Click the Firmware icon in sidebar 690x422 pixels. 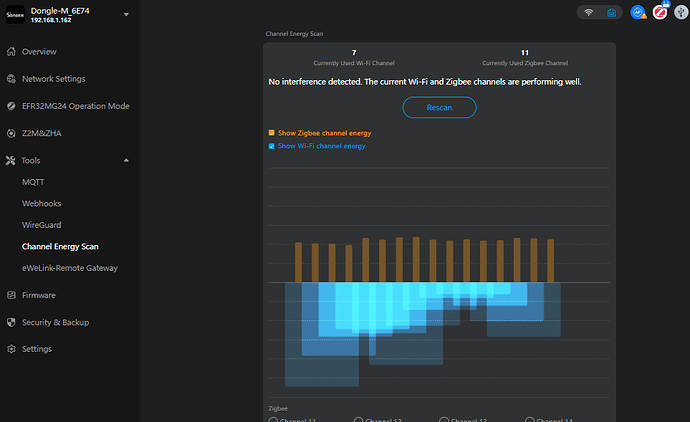11,295
